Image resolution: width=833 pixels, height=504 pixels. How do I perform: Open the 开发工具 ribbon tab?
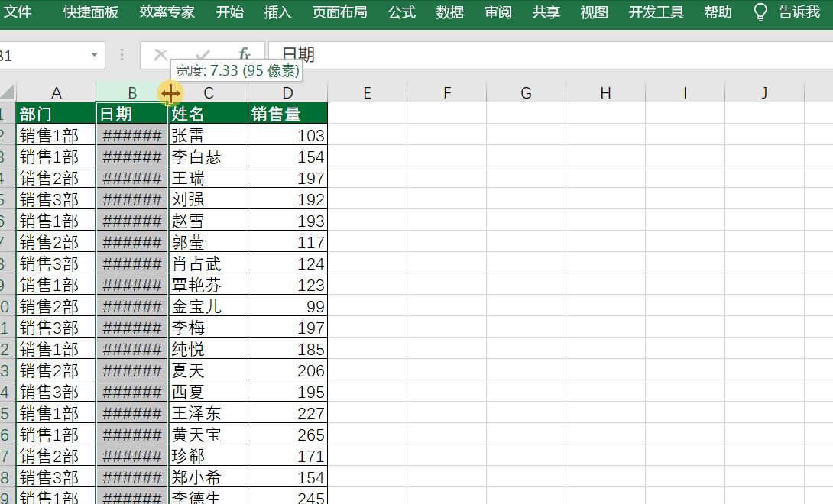[655, 12]
